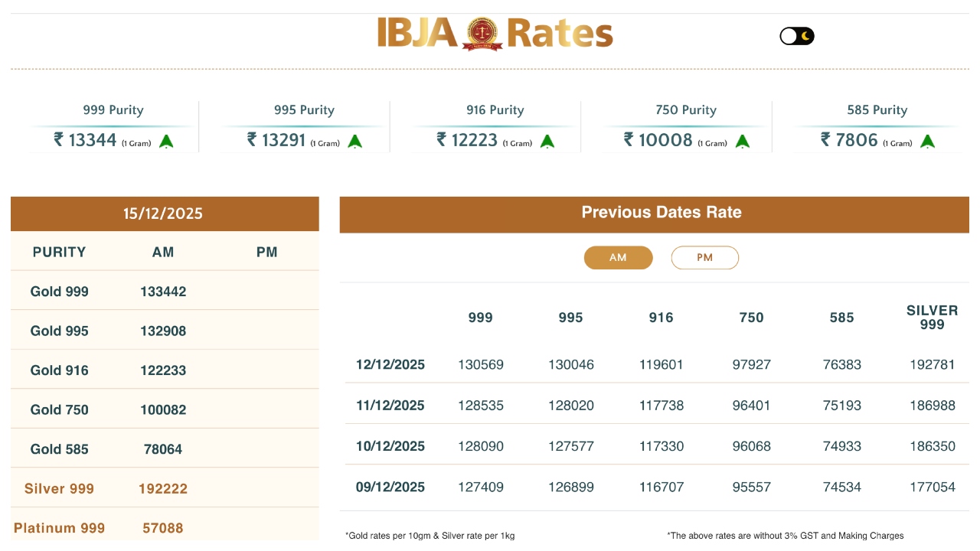The height and width of the screenshot is (551, 980).
Task: Click green up arrow for 999 Purity
Action: click(166, 141)
